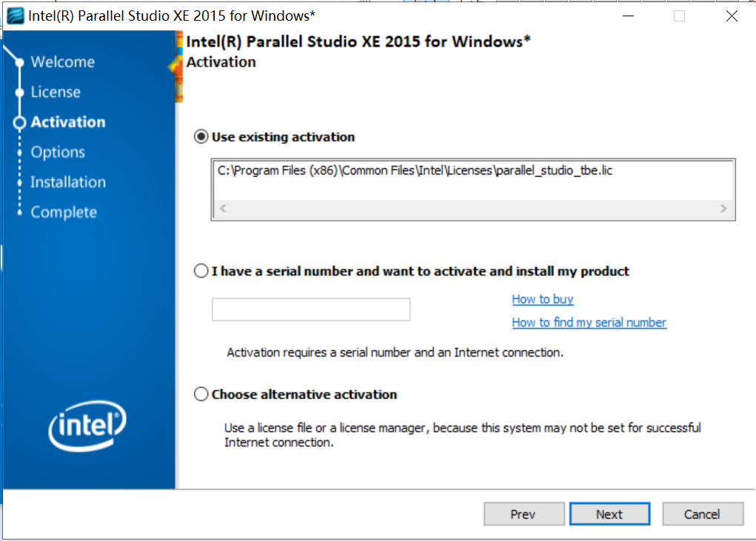Click the left scroll arrow under the license path
This screenshot has width=756, height=541.
click(223, 208)
